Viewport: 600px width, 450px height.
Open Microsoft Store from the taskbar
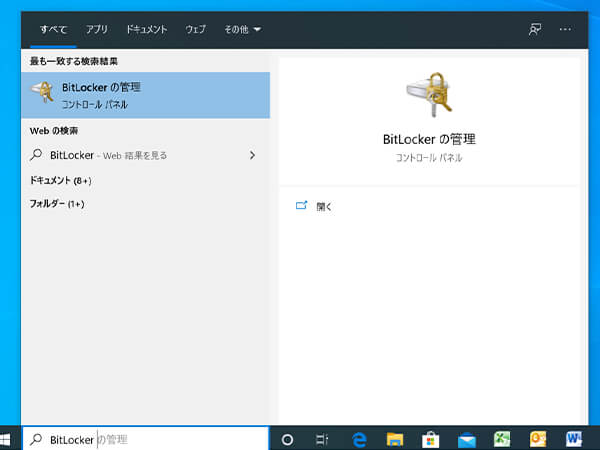[x=430, y=440]
